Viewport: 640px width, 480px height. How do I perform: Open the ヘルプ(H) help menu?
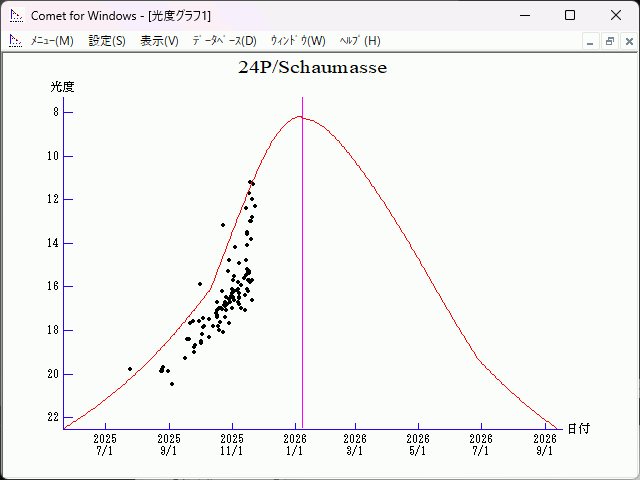360,41
